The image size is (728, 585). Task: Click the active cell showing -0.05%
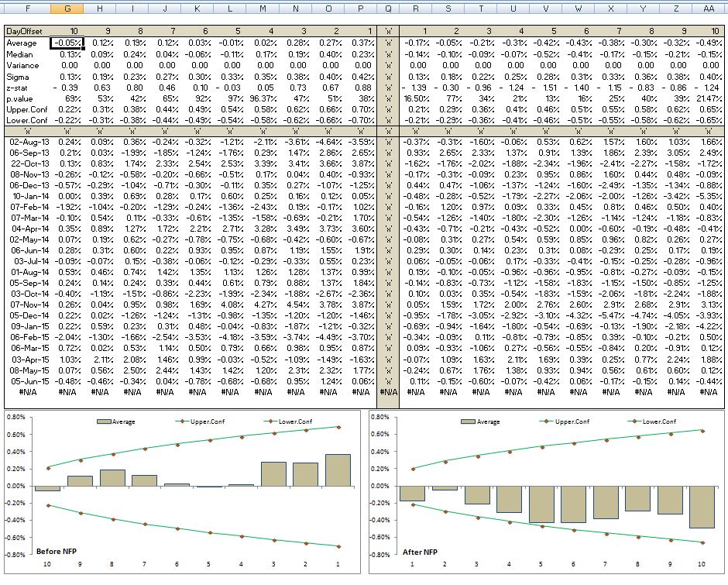(67, 43)
